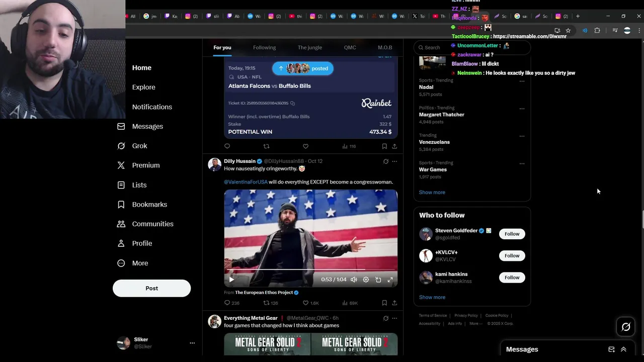The height and width of the screenshot is (362, 644).
Task: Switch to The jungle tab
Action: (x=309, y=47)
